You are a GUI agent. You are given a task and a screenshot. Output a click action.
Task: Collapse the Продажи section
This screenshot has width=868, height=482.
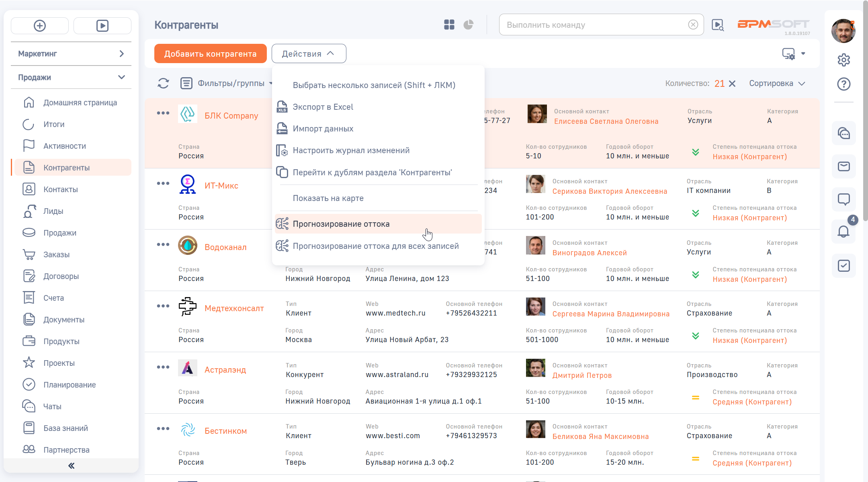point(71,77)
